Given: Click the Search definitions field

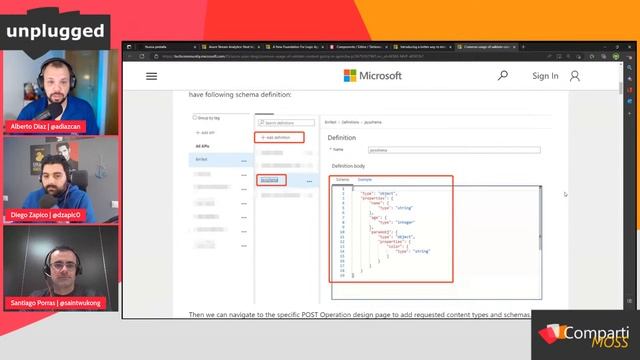Looking at the screenshot, I should 286,123.
